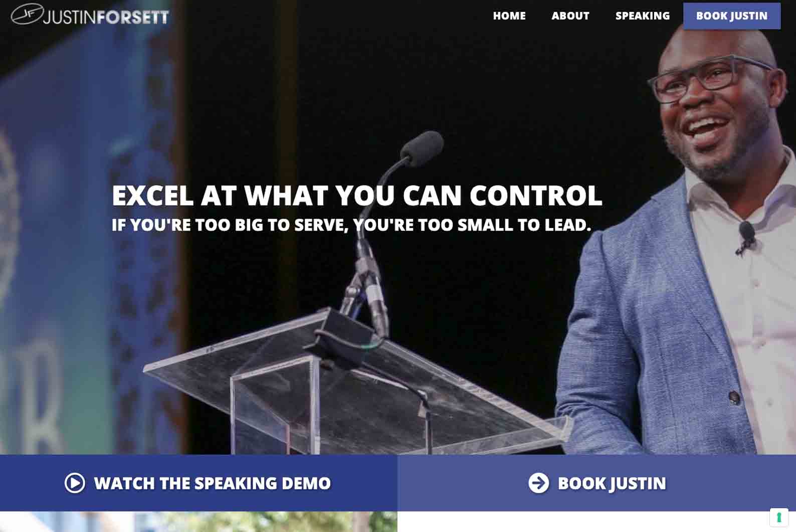Click the arrow circle icon beside Book Justin
The width and height of the screenshot is (796, 532).
538,483
